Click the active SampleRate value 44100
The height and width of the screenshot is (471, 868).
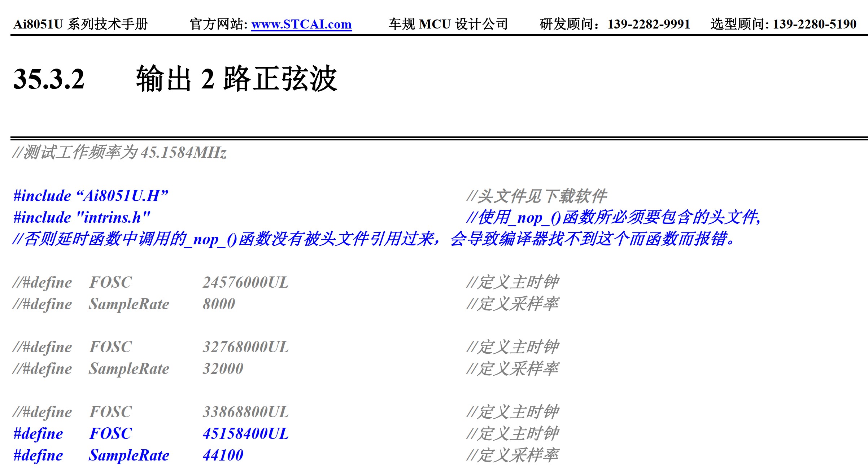click(223, 455)
